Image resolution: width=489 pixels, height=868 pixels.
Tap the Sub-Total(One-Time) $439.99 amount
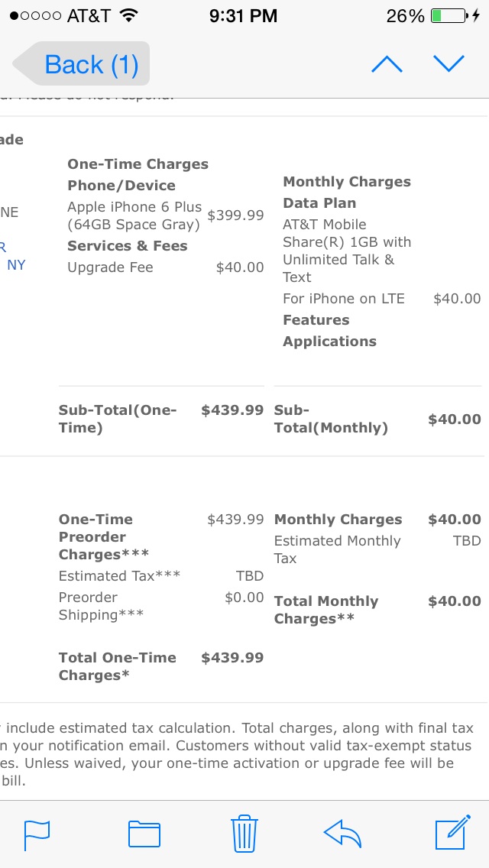pos(232,410)
